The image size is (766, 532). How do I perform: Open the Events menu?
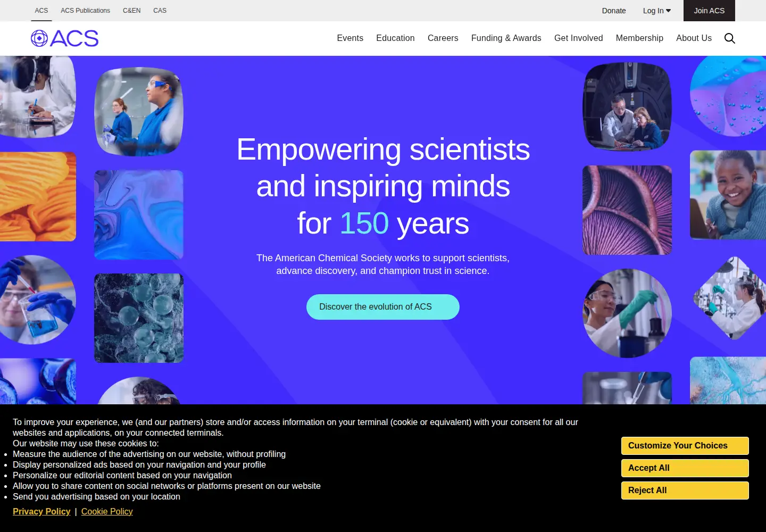350,38
